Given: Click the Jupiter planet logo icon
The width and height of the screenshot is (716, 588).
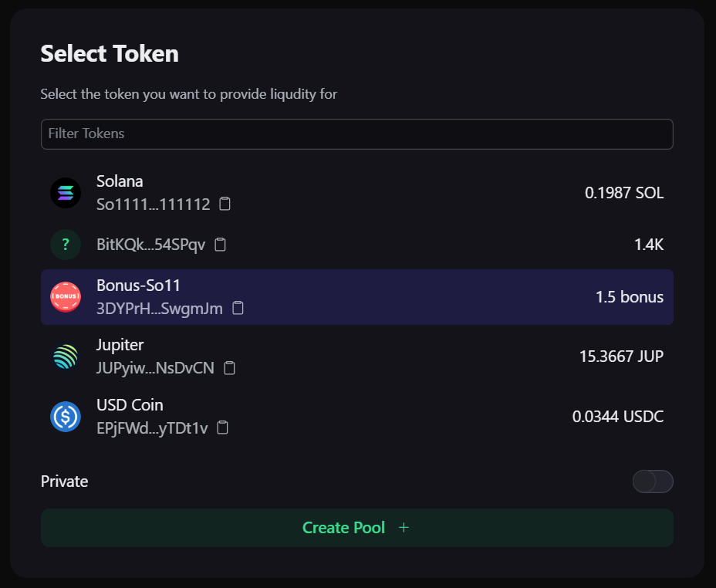Looking at the screenshot, I should tap(66, 356).
